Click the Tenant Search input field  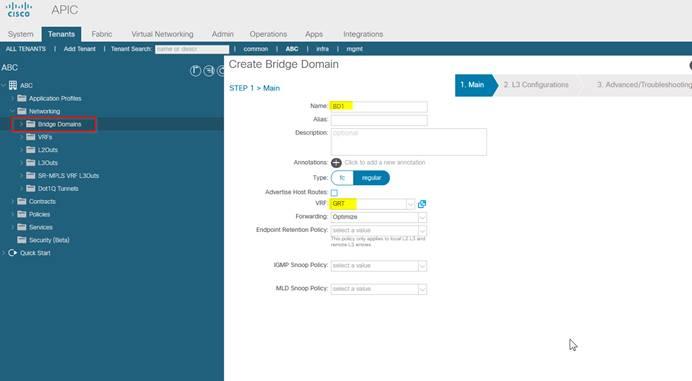pyautogui.click(x=192, y=49)
